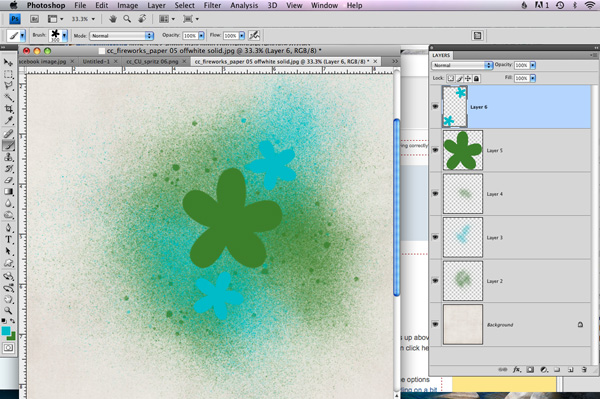Launch Adobe Bridge from application bar
The height and width of the screenshot is (399, 600).
click(x=34, y=19)
